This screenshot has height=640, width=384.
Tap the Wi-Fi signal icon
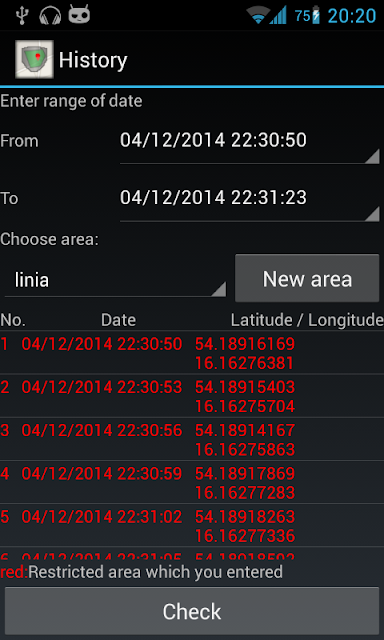tap(259, 15)
